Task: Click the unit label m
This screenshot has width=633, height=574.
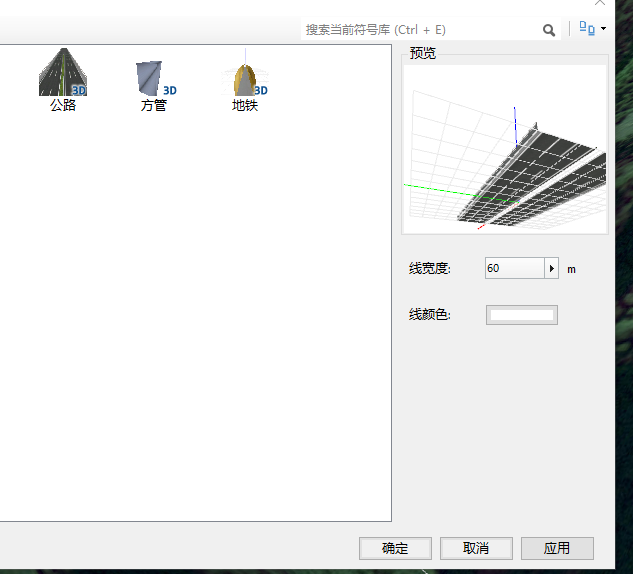Action: click(571, 270)
